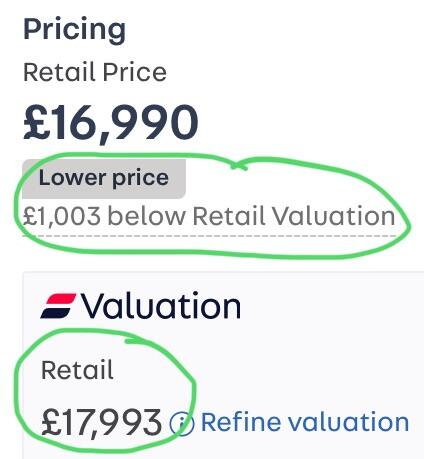Click the Retail label in the valuation card
The width and height of the screenshot is (424, 459).
tap(77, 370)
